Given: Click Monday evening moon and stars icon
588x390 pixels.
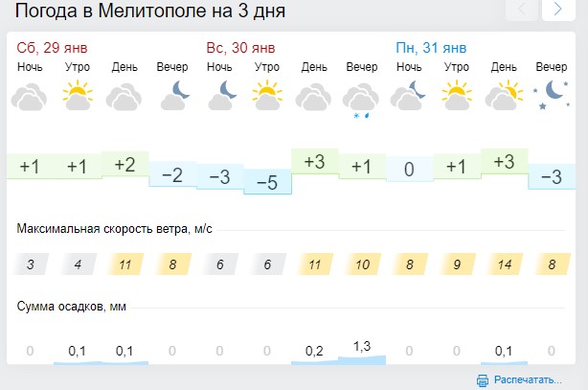Looking at the screenshot, I should click(551, 95).
